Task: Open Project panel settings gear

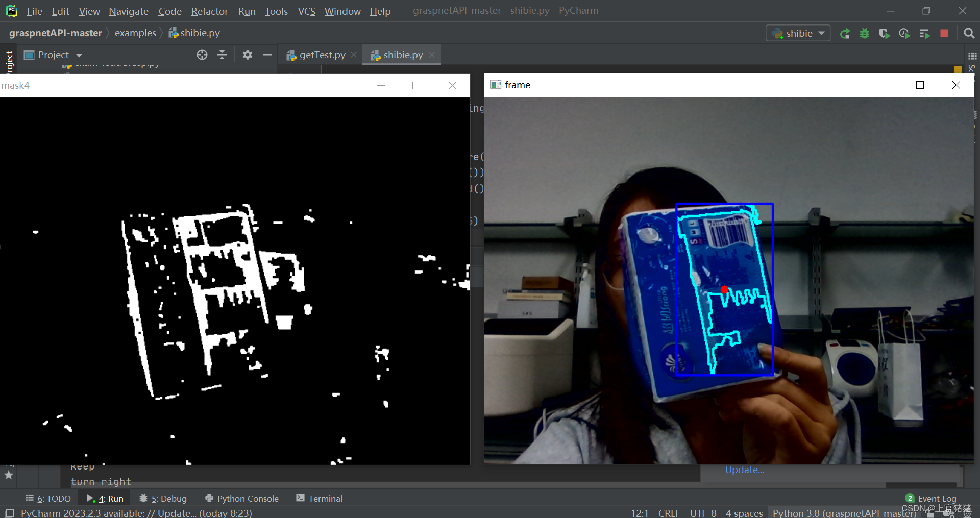Action: click(x=248, y=55)
